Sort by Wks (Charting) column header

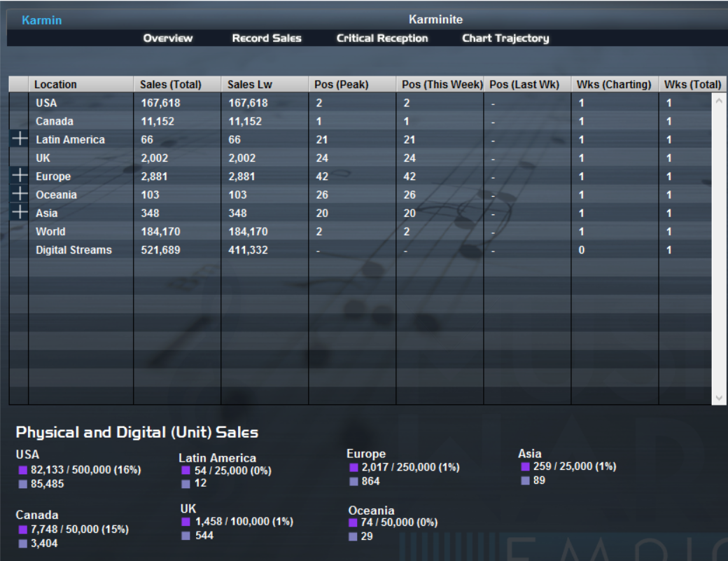615,85
